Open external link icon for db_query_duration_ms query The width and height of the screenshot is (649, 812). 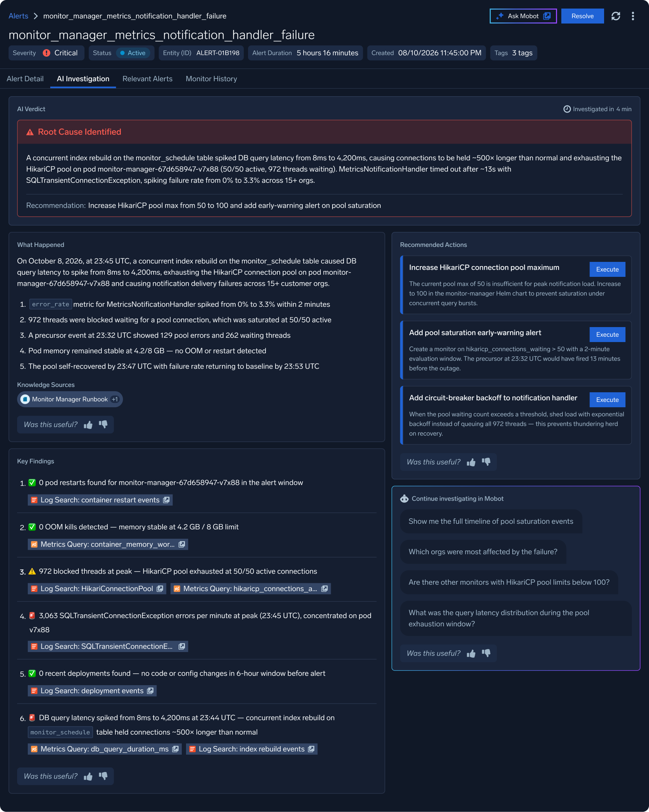pyautogui.click(x=176, y=750)
